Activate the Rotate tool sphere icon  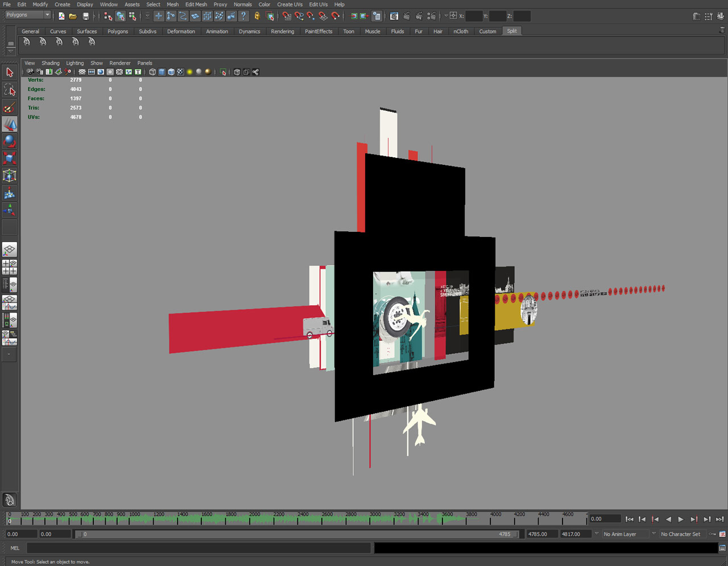(10, 141)
